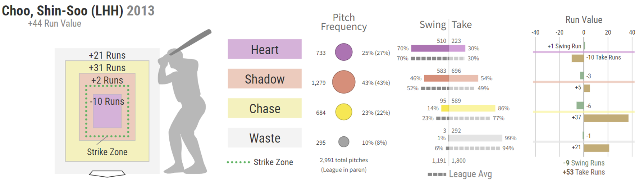Select the purple Heart frequency circle
The width and height of the screenshot is (644, 186).
(344, 52)
